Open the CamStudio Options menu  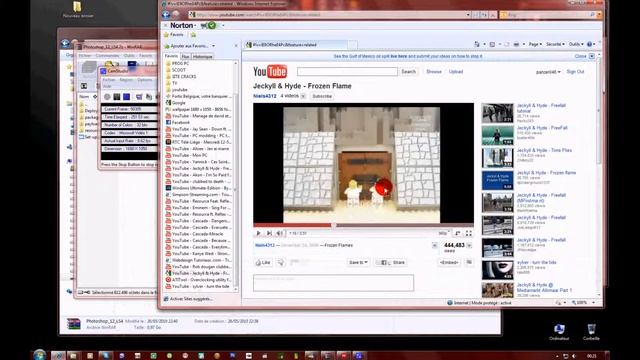pos(145,80)
